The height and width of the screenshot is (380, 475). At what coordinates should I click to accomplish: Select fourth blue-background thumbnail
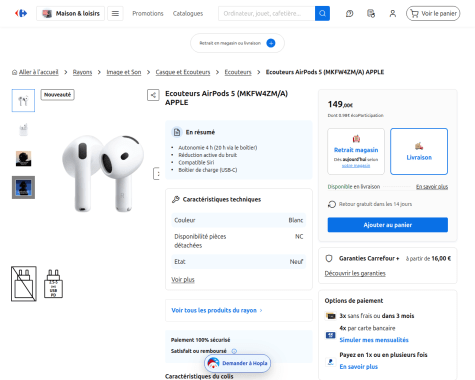pos(23,187)
